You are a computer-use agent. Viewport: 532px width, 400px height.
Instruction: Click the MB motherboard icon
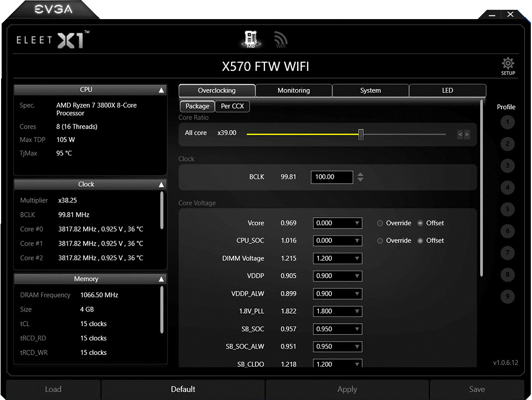coord(251,39)
